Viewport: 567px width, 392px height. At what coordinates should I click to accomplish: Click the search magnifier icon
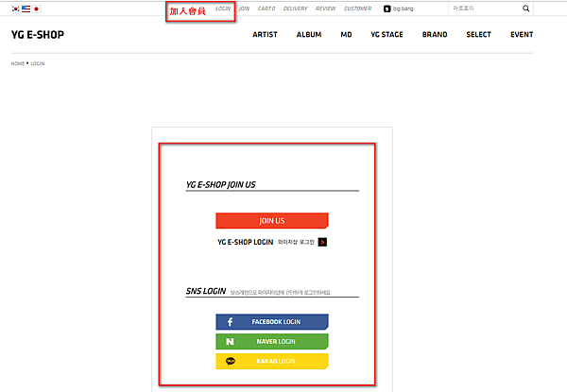coord(525,9)
